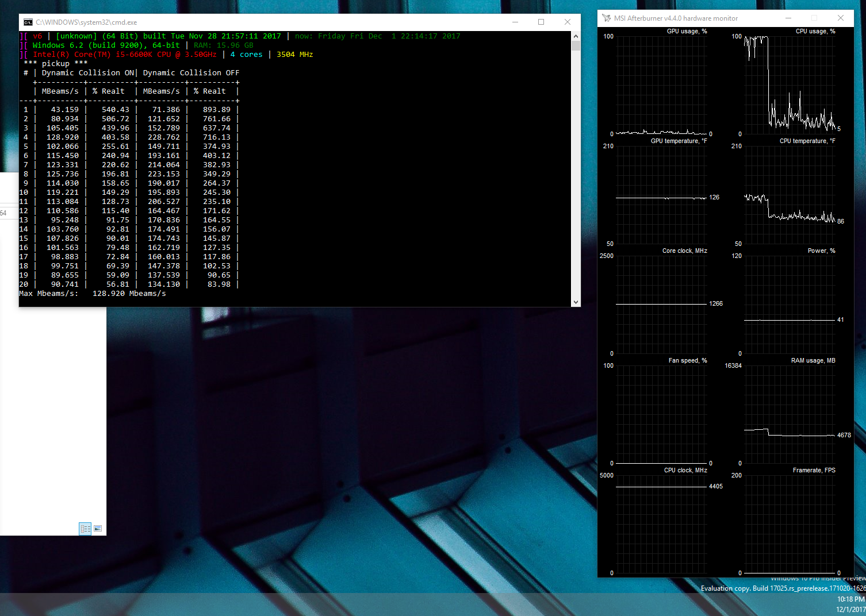Click the value 147.378 in row 18
Image resolution: width=866 pixels, height=616 pixels.
164,266
